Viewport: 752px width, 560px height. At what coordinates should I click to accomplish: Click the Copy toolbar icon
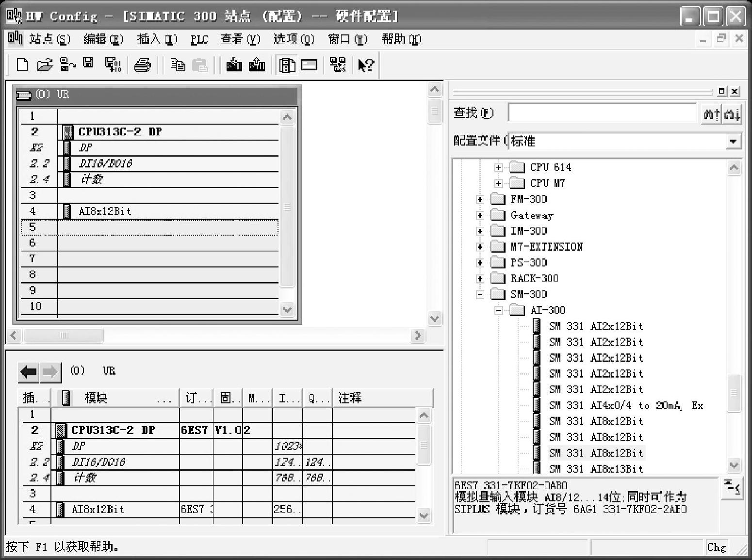click(x=178, y=64)
